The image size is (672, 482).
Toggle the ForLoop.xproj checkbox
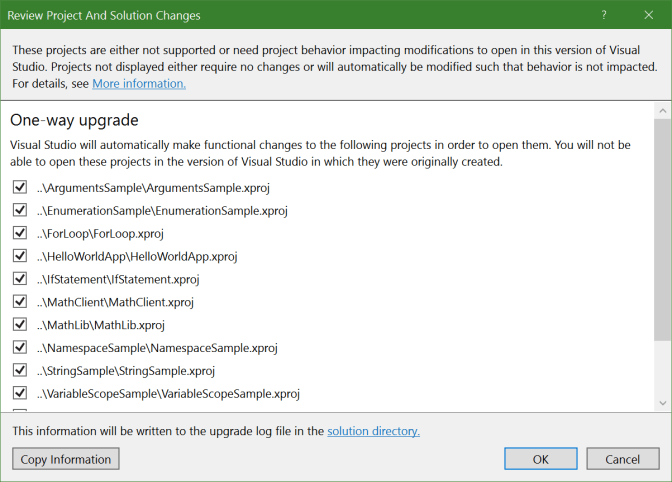pyautogui.click(x=20, y=233)
